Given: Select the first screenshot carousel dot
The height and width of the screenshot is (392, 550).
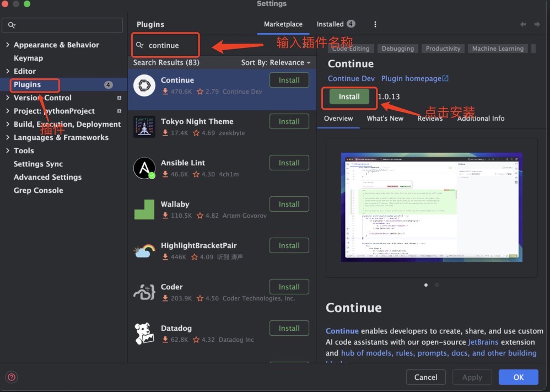Looking at the screenshot, I should point(426,285).
